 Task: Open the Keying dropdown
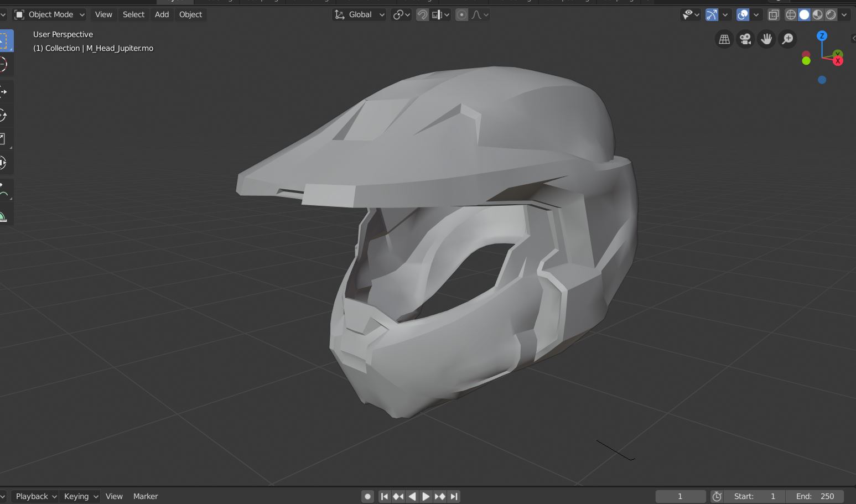click(x=80, y=496)
